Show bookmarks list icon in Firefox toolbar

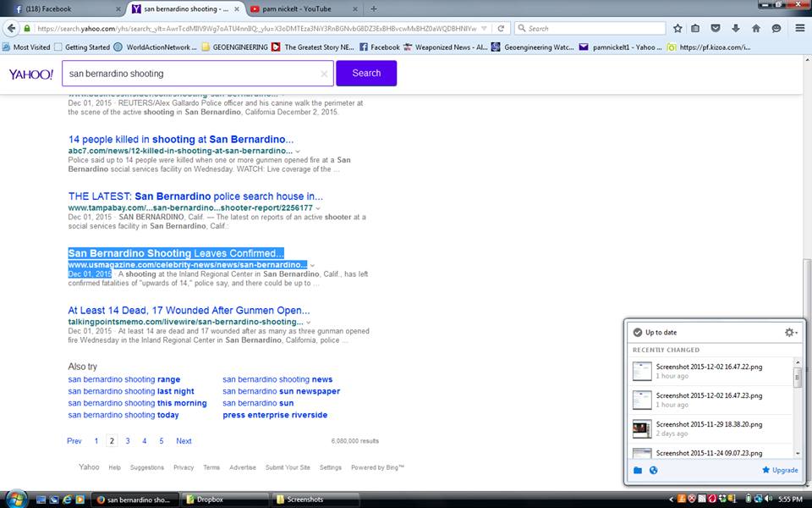(695, 29)
